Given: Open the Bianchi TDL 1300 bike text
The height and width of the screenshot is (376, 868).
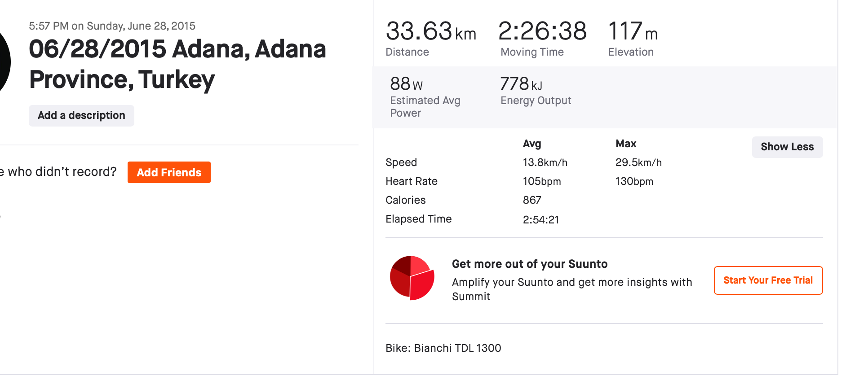Looking at the screenshot, I should coord(443,348).
